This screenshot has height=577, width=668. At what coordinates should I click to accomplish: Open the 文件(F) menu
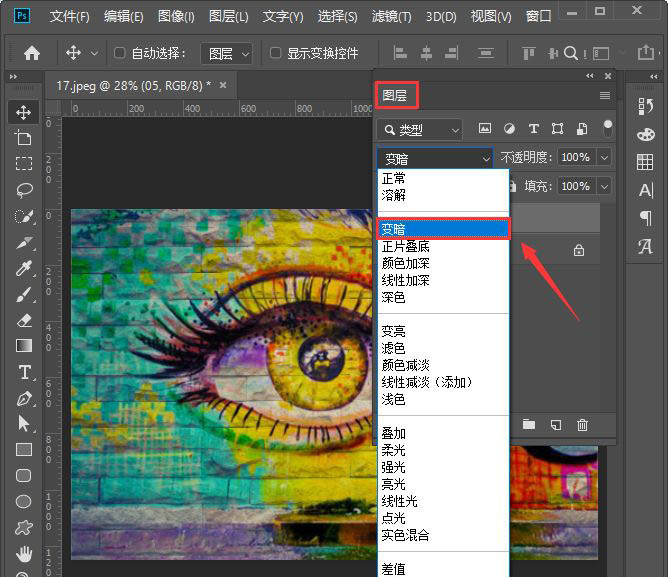tap(69, 17)
